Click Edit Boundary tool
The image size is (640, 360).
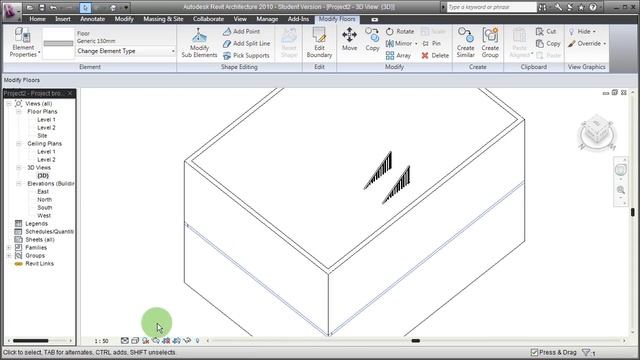pyautogui.click(x=319, y=43)
